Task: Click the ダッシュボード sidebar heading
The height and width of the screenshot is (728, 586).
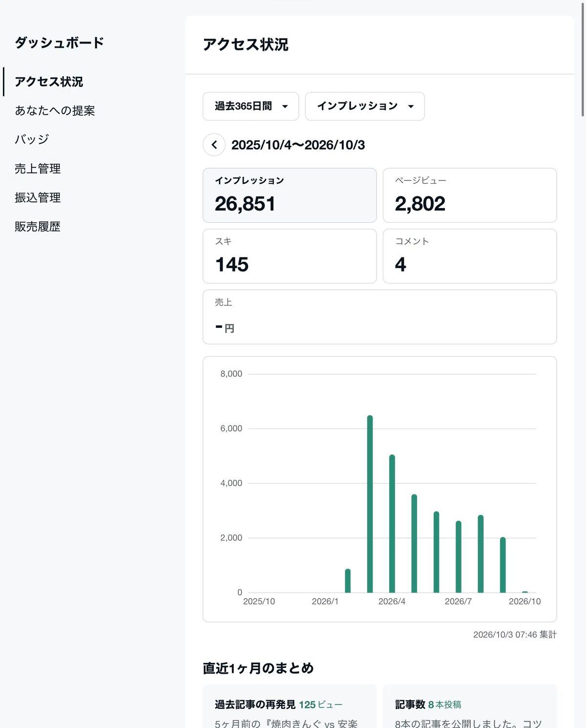Action: (x=59, y=43)
